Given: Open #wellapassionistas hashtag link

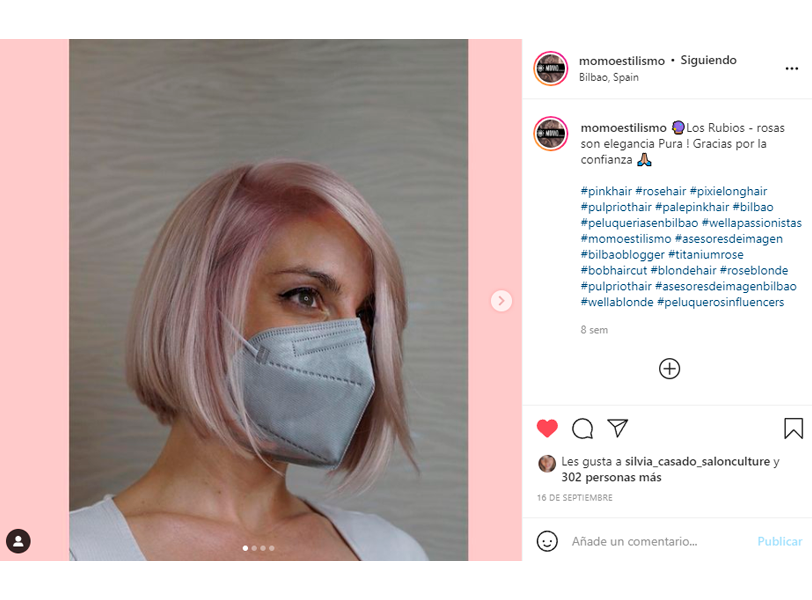Looking at the screenshot, I should (x=751, y=223).
